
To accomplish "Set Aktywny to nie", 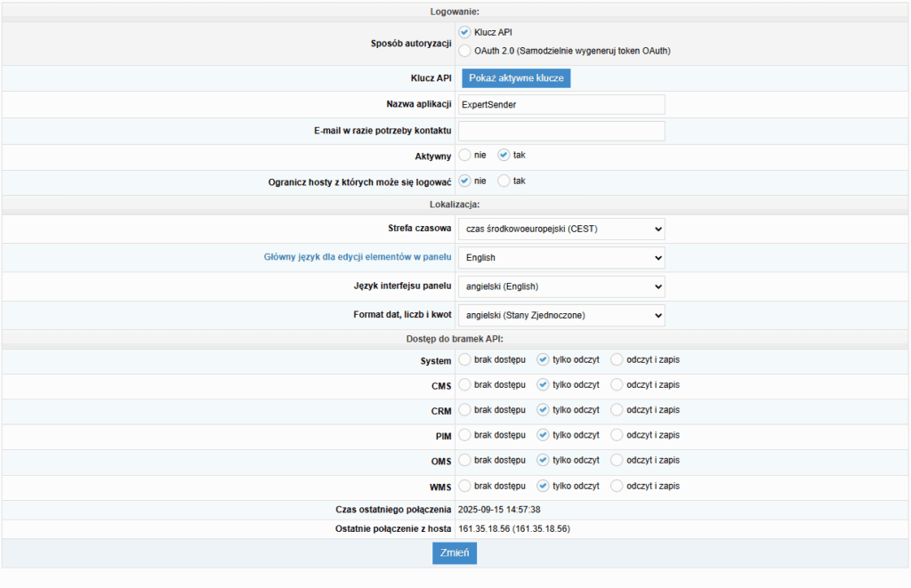I will tap(464, 155).
